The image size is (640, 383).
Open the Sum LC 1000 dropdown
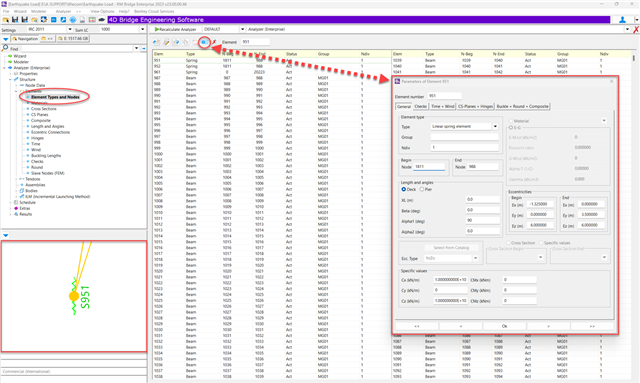click(142, 29)
